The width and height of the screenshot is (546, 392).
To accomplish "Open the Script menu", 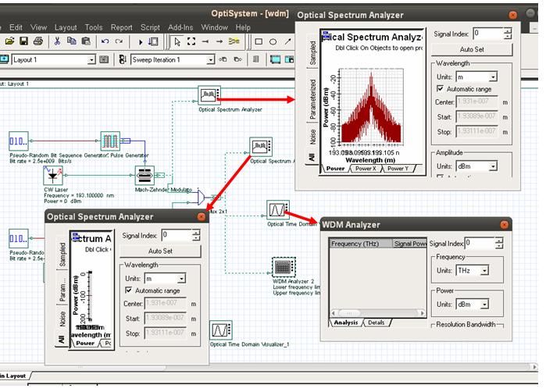I will coord(150,27).
